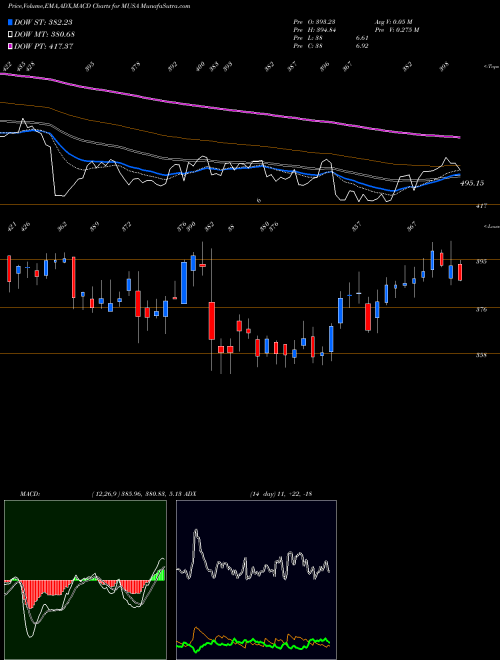Open the MACD histogram chart panel
The image size is (500, 660).
coord(85,580)
